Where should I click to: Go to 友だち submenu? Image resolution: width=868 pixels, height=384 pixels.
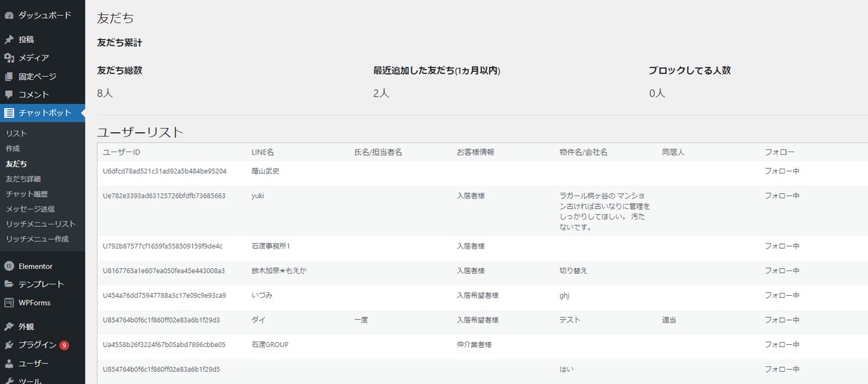click(x=16, y=164)
